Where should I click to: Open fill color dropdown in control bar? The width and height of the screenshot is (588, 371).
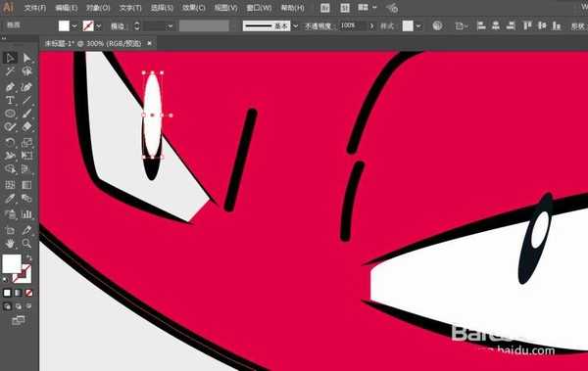tap(74, 26)
